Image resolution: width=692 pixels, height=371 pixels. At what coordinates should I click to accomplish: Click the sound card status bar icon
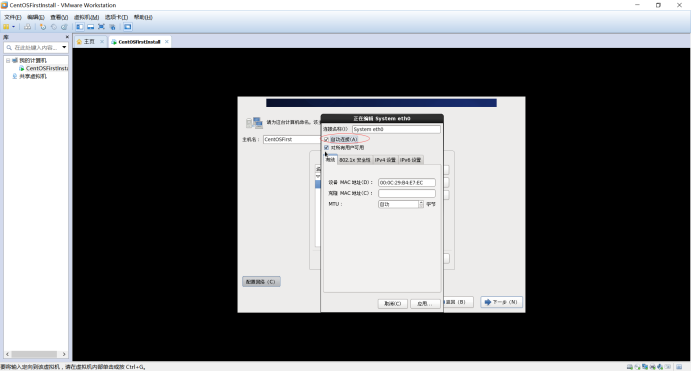tap(660, 367)
